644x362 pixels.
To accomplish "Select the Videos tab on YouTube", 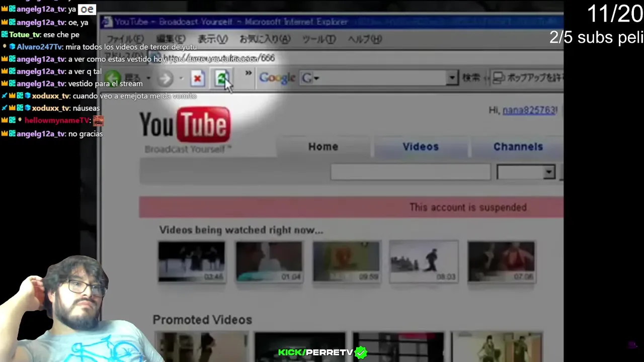I will [x=421, y=147].
